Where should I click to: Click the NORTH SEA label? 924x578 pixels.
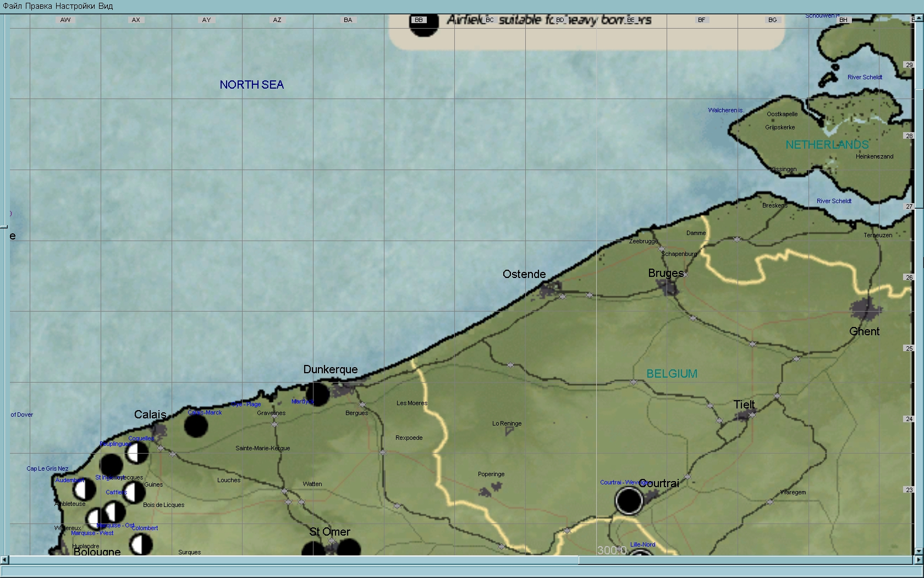click(252, 85)
